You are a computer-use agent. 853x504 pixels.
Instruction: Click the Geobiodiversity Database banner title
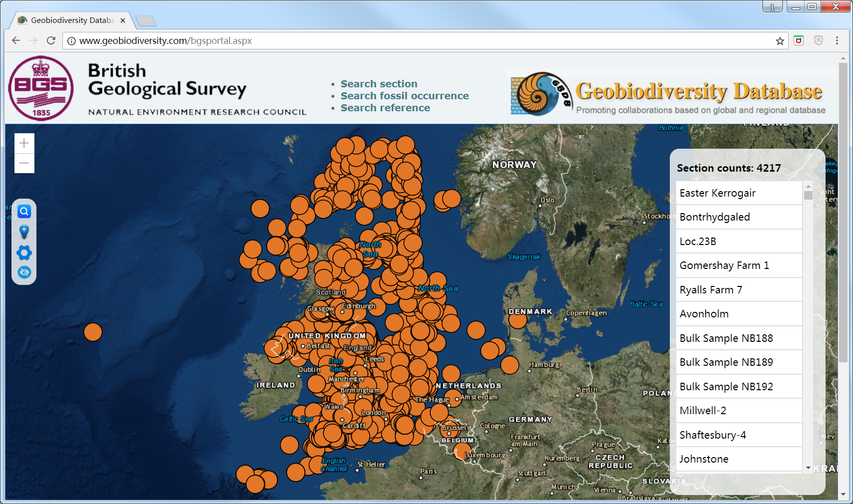pos(699,91)
